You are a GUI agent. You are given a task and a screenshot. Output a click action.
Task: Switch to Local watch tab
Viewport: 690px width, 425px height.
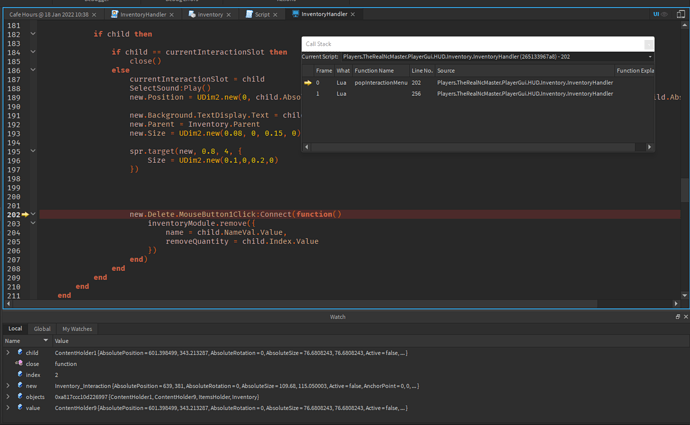pyautogui.click(x=15, y=329)
